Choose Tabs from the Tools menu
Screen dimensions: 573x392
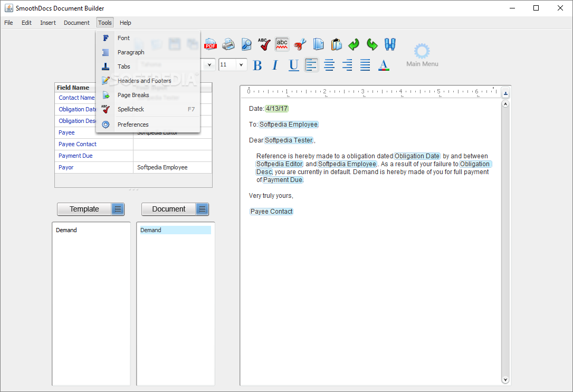(x=148, y=66)
